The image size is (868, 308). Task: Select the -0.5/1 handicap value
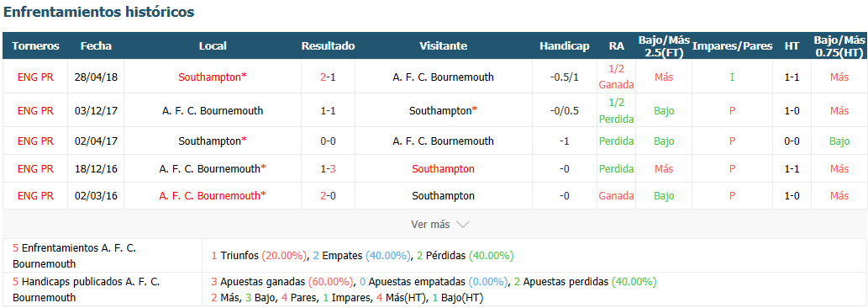(564, 77)
